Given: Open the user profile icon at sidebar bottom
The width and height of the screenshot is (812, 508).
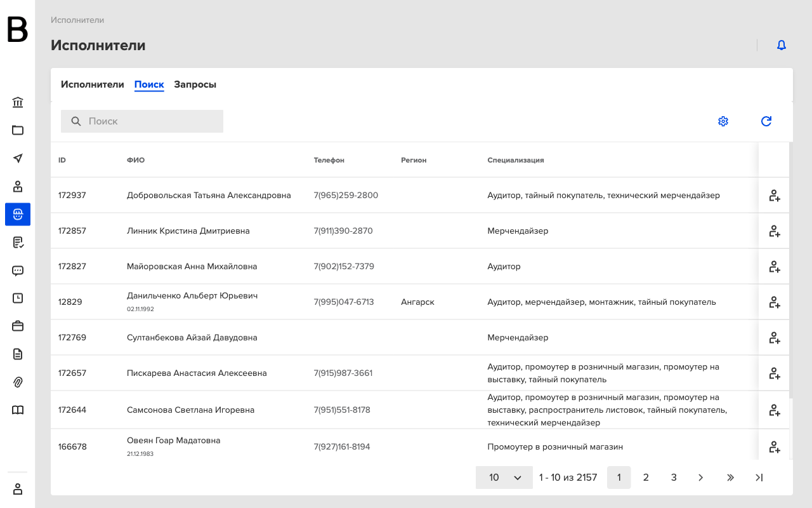Looking at the screenshot, I should (18, 489).
